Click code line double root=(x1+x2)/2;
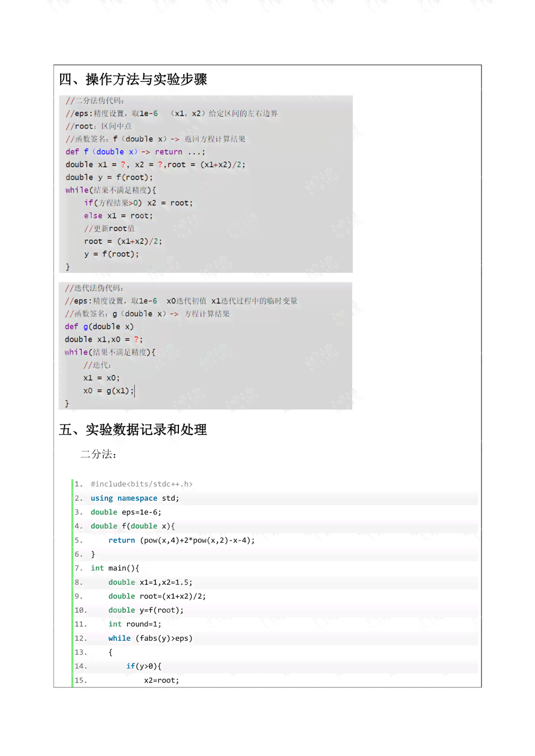 pos(157,596)
